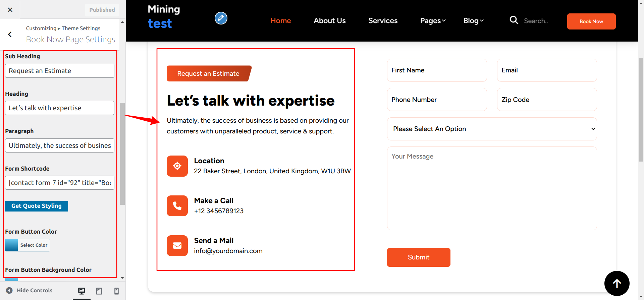Screen dimensions: 644x300
Task: Switch to tablet preview mode
Action: coord(99,291)
